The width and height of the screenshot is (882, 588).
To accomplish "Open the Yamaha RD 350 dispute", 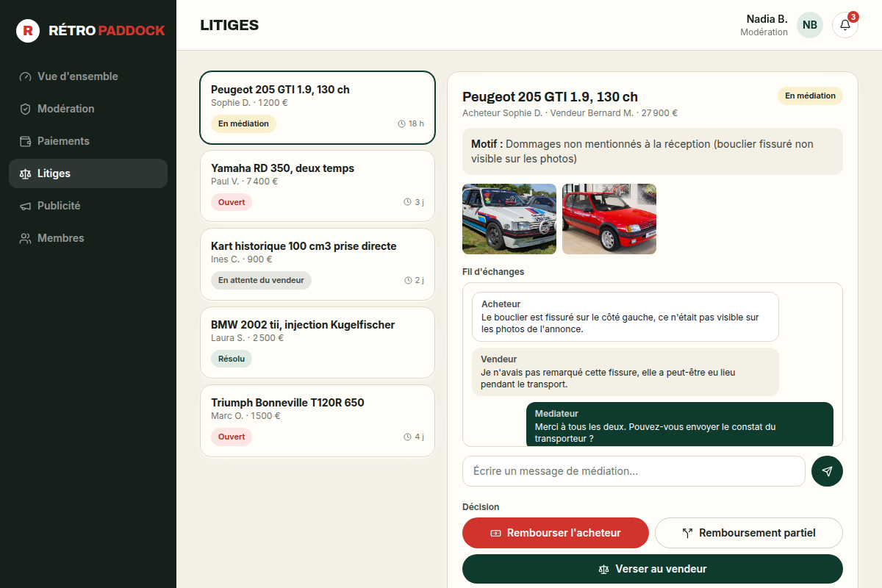I will tap(318, 186).
